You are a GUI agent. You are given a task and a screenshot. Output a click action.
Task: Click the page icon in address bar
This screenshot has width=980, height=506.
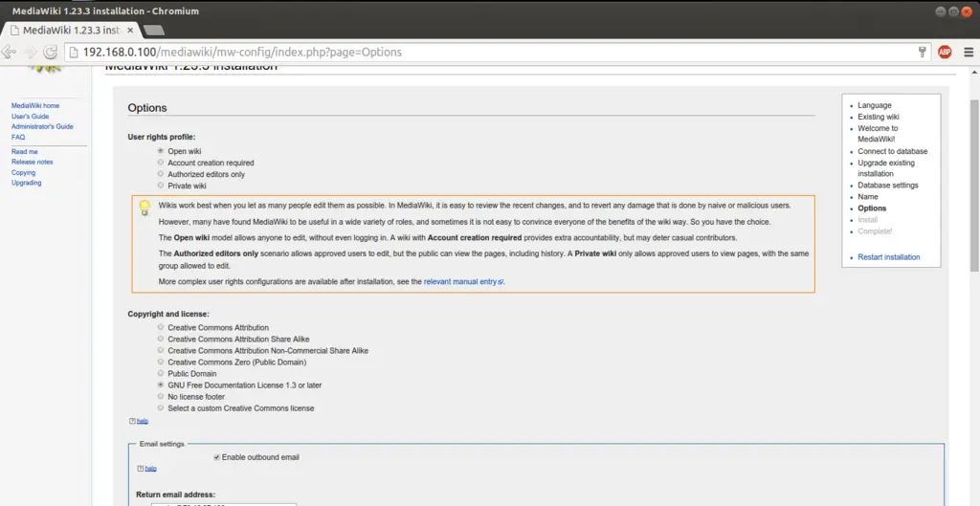[73, 53]
